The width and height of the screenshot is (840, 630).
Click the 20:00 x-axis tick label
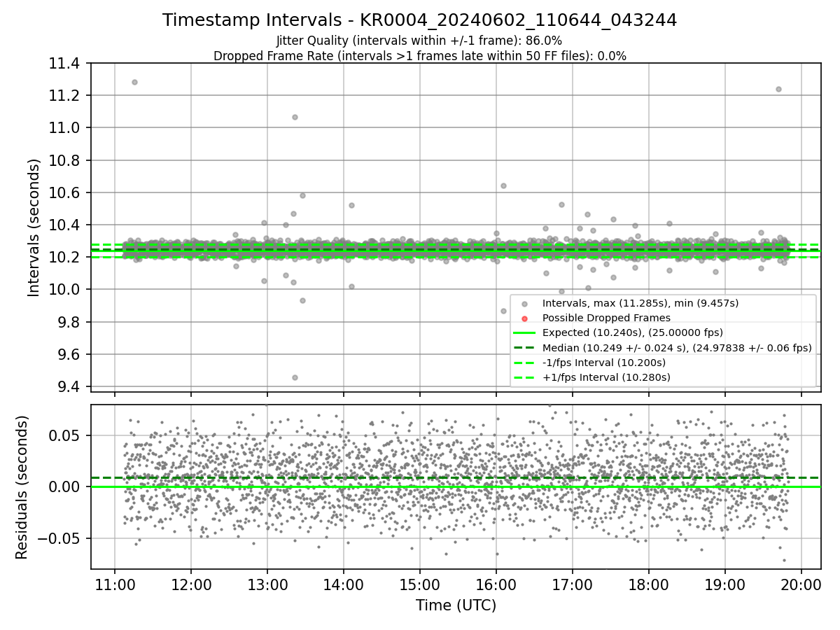coord(801,583)
